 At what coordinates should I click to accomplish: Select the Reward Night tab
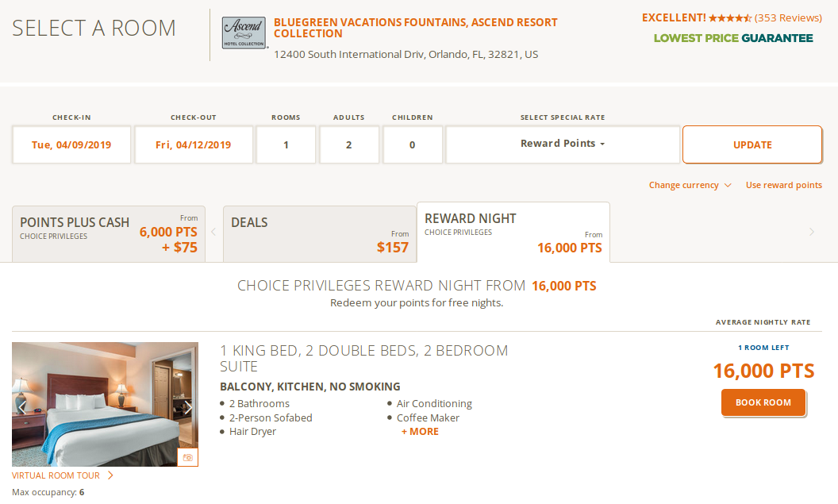pyautogui.click(x=513, y=233)
